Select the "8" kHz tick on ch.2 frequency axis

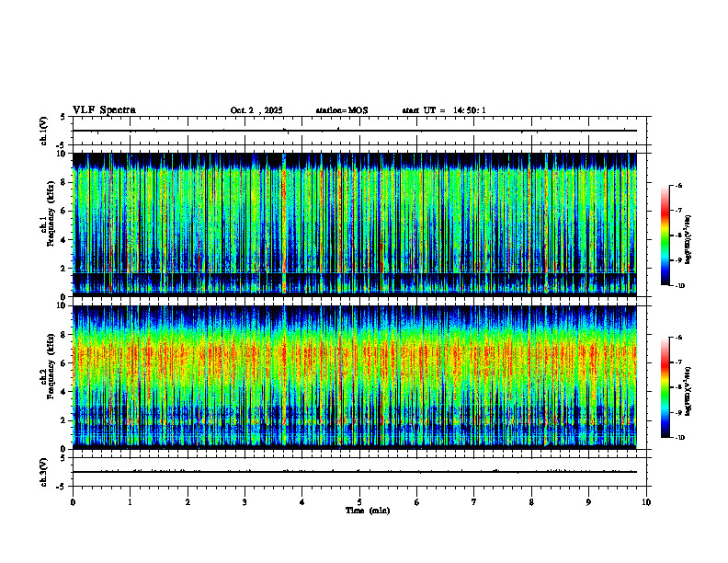tap(64, 335)
